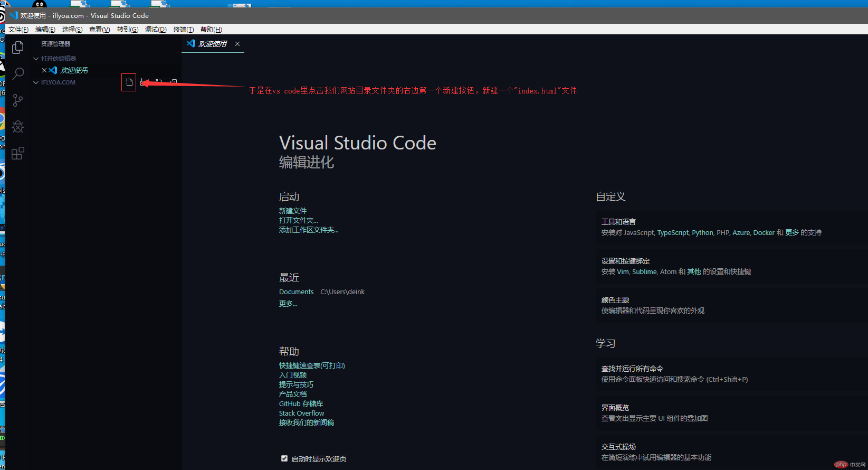Open the 终端(T) menu
Viewport: 868px width, 470px height.
tap(184, 30)
